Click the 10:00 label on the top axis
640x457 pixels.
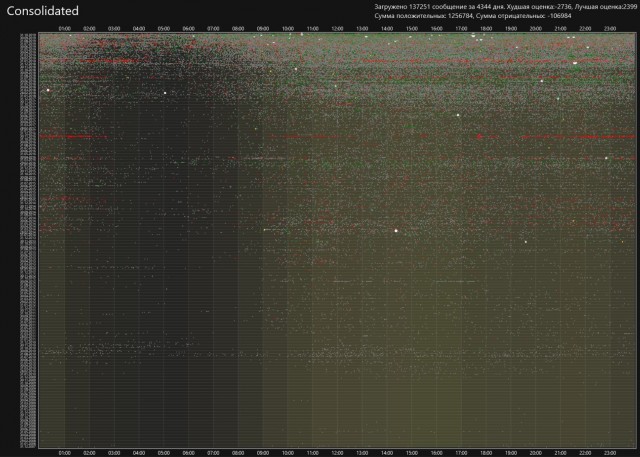tap(288, 29)
